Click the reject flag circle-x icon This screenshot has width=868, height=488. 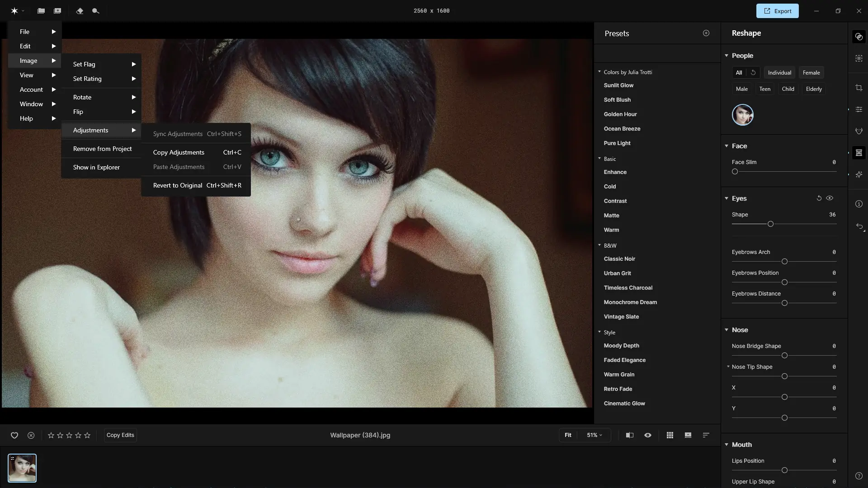point(31,435)
